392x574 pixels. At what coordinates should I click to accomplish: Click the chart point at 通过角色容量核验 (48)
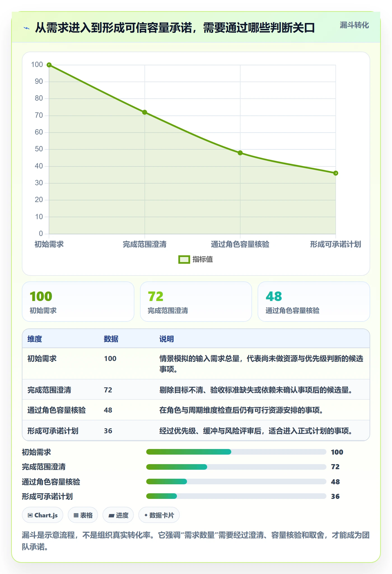coord(240,153)
